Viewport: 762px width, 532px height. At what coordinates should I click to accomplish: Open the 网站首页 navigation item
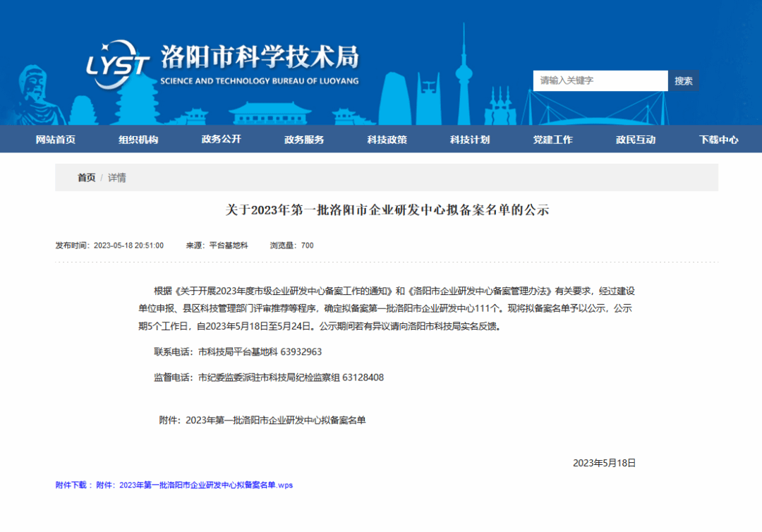pos(56,140)
